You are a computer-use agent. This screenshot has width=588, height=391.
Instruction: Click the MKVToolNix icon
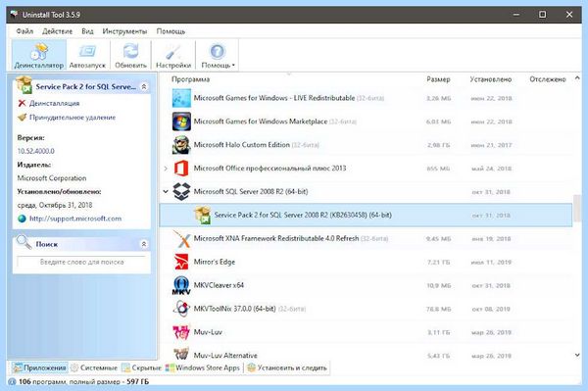click(181, 309)
